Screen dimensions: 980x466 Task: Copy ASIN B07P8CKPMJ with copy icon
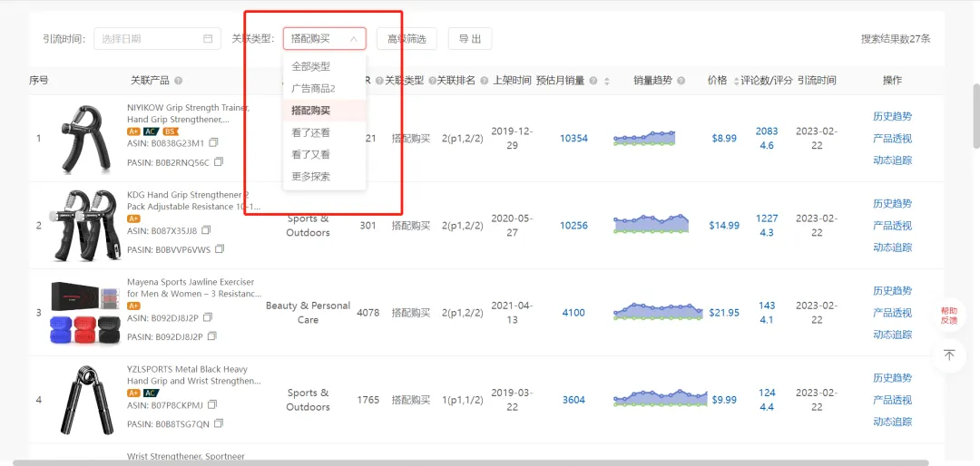pyautogui.click(x=212, y=404)
